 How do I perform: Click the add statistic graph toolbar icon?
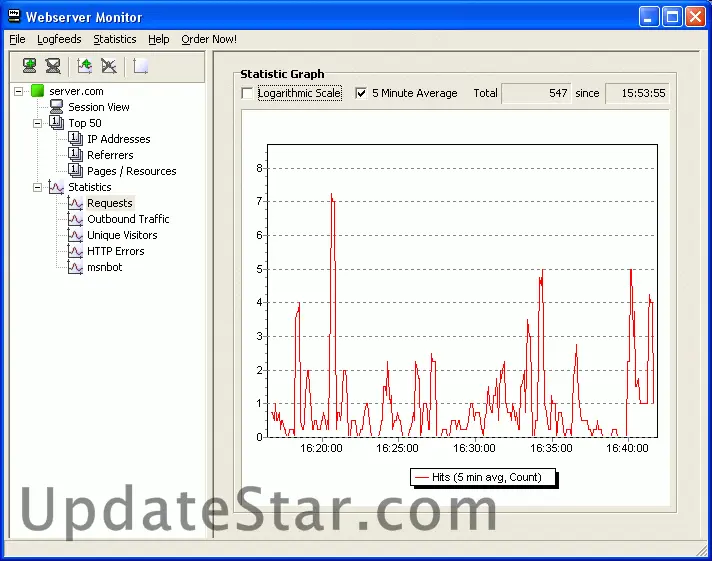(x=84, y=66)
